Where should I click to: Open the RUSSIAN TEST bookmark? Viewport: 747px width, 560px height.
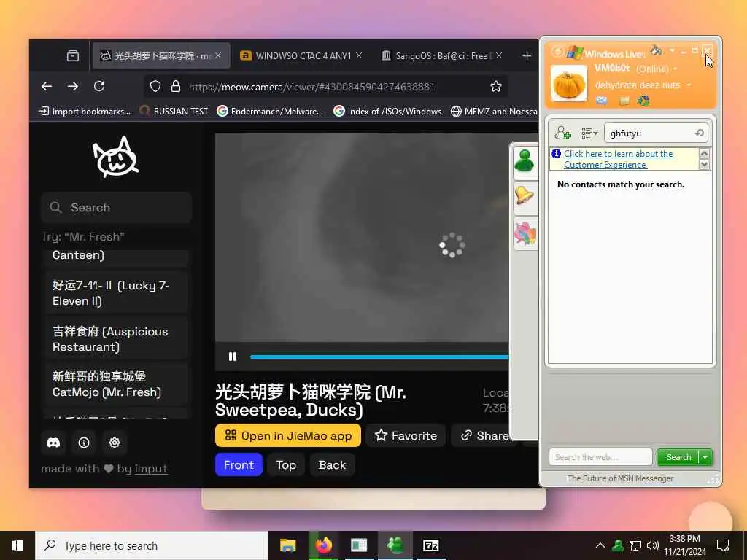[x=174, y=112]
